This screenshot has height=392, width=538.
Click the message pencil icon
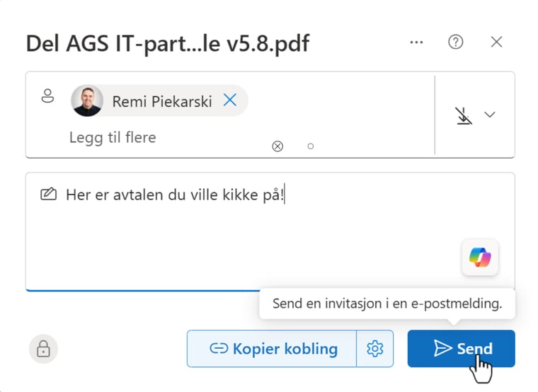coord(48,194)
